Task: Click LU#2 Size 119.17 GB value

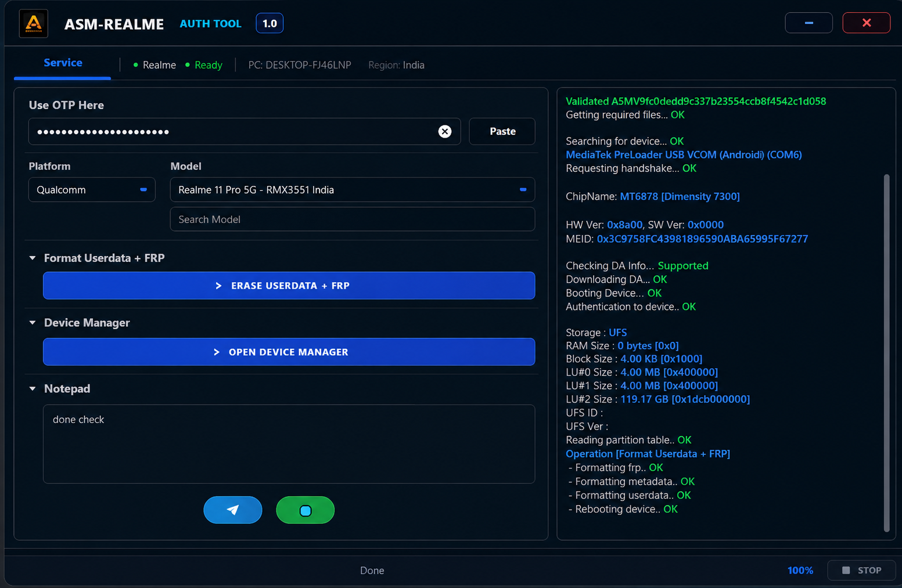Action: [685, 399]
